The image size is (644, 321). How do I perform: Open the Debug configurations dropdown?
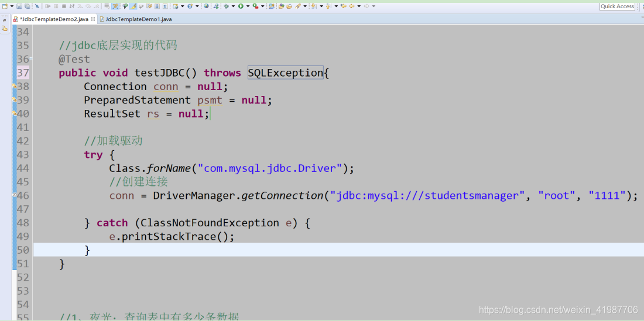point(233,6)
